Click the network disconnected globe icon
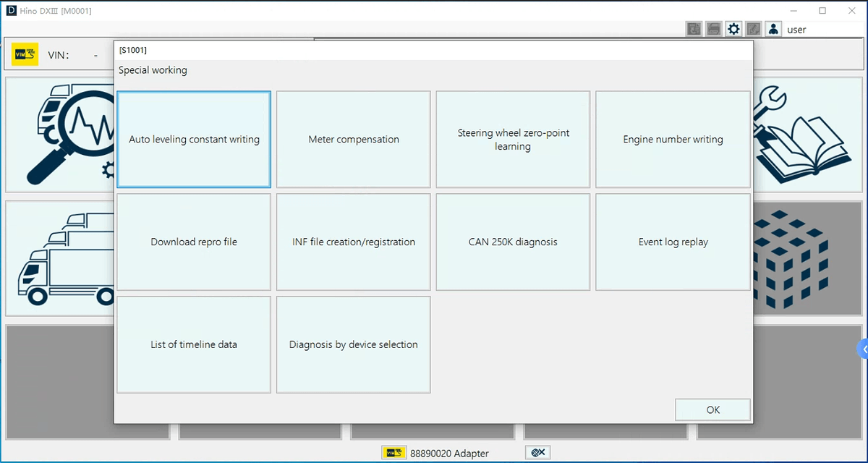Screen dimensions: 868x463 (x=537, y=452)
